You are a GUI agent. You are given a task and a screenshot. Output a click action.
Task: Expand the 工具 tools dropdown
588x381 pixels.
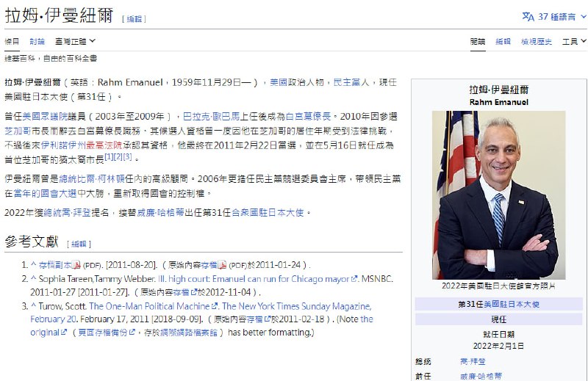[x=574, y=42]
